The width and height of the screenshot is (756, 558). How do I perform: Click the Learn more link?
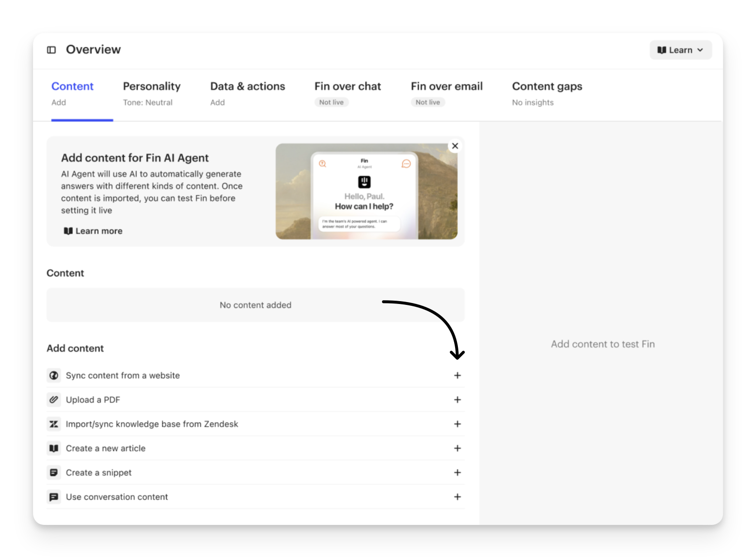coord(93,231)
